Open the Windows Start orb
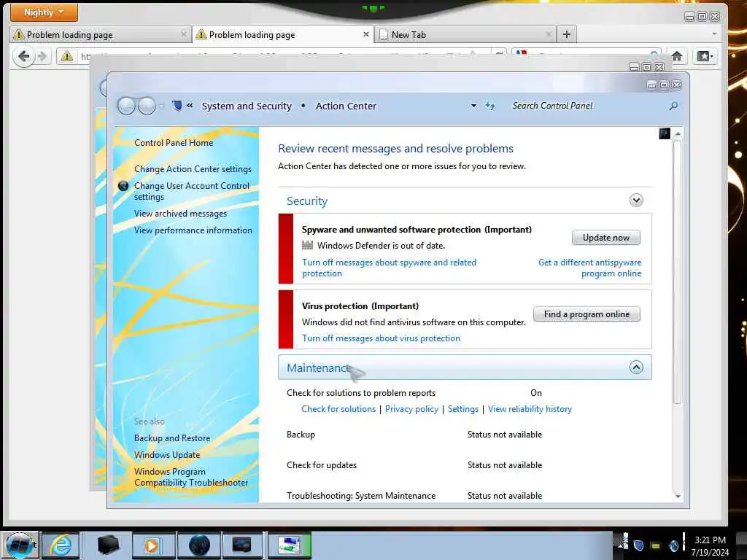747x560 pixels. [19, 545]
